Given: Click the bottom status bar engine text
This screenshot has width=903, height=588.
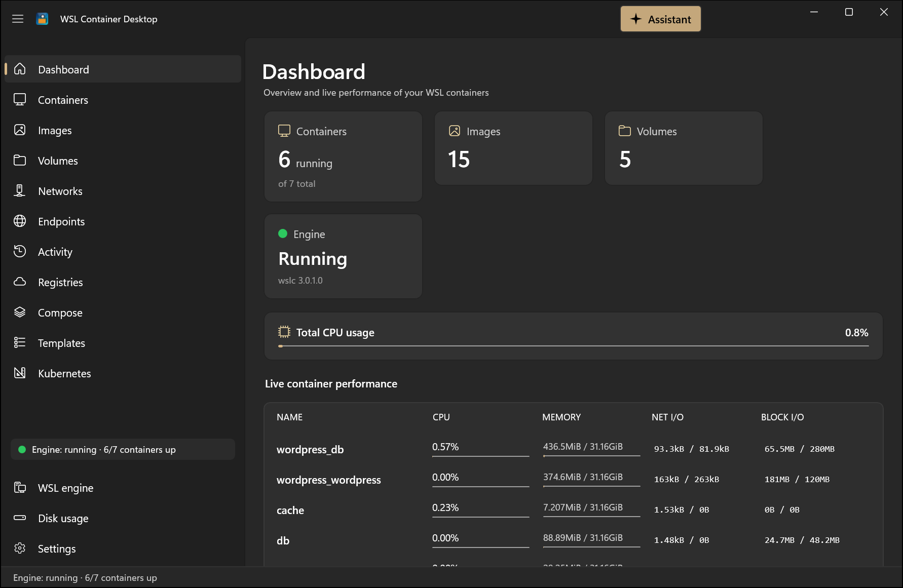Looking at the screenshot, I should (x=85, y=578).
